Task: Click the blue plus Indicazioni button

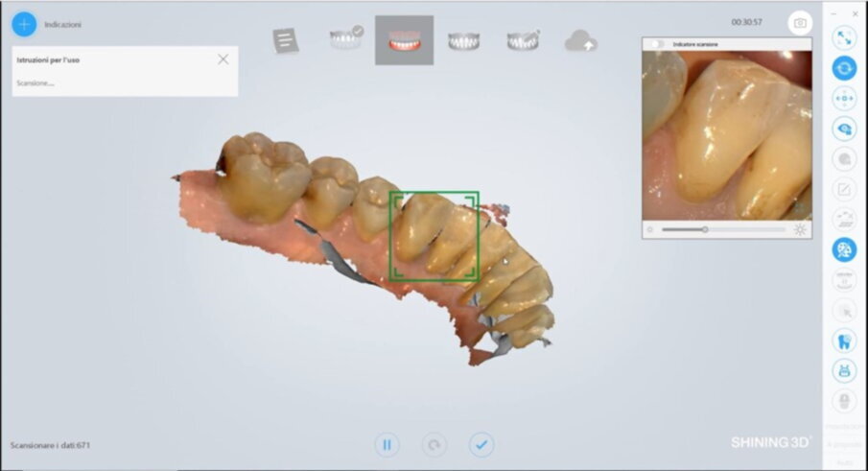Action: [x=24, y=24]
